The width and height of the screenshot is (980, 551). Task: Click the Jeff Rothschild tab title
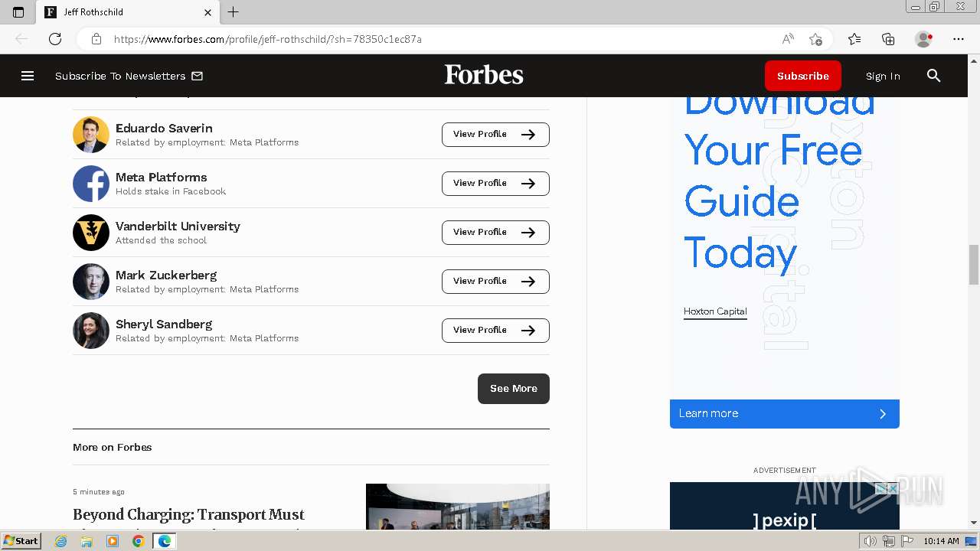click(93, 12)
